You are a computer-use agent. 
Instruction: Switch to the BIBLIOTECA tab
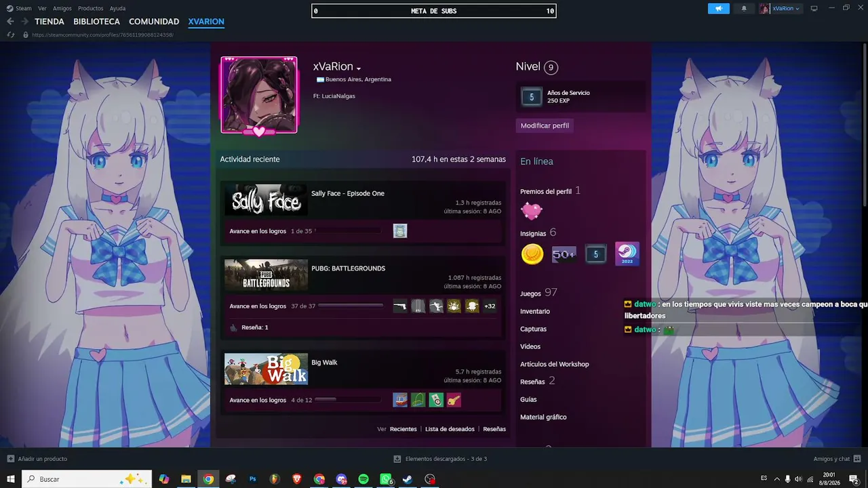click(97, 22)
